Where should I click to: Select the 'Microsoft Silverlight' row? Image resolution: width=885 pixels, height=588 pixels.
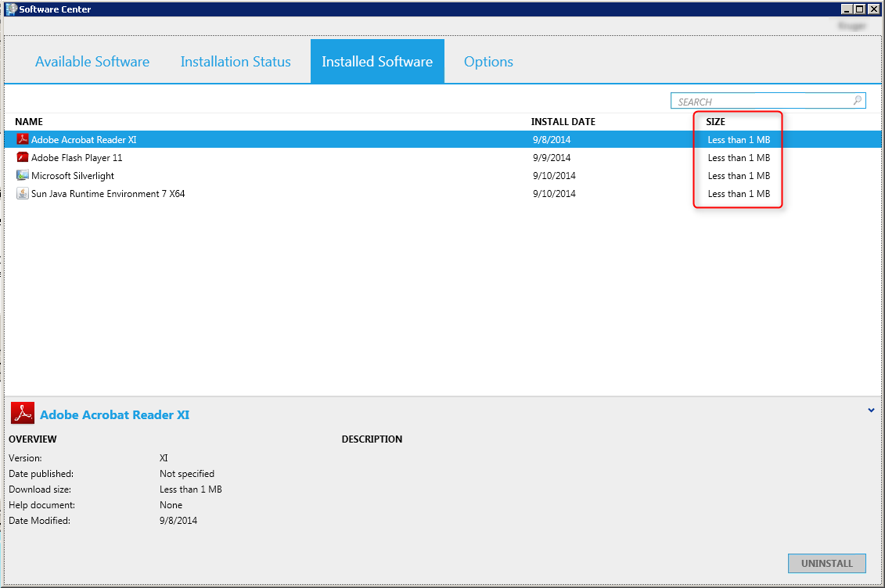pos(443,175)
